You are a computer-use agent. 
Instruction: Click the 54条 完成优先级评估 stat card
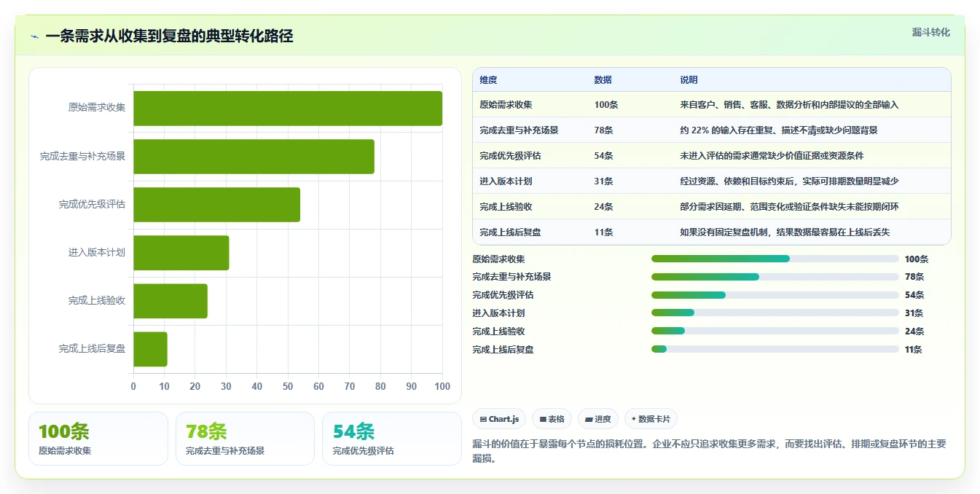392,439
